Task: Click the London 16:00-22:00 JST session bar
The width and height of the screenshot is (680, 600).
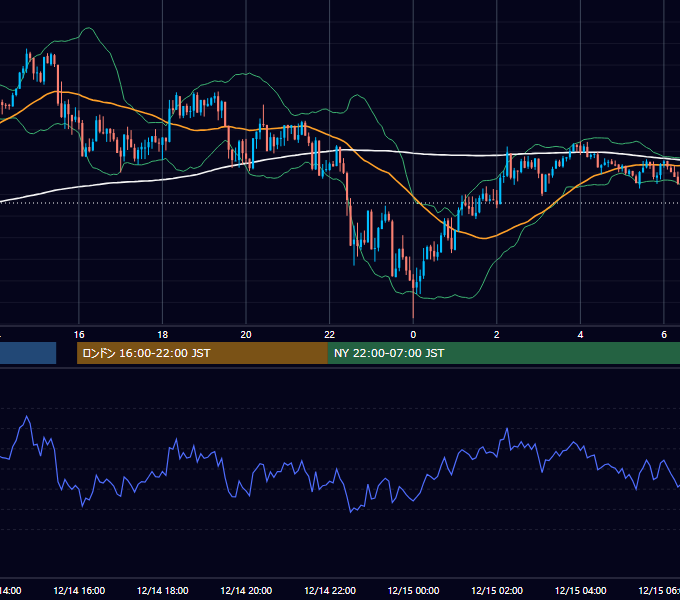Action: [202, 353]
